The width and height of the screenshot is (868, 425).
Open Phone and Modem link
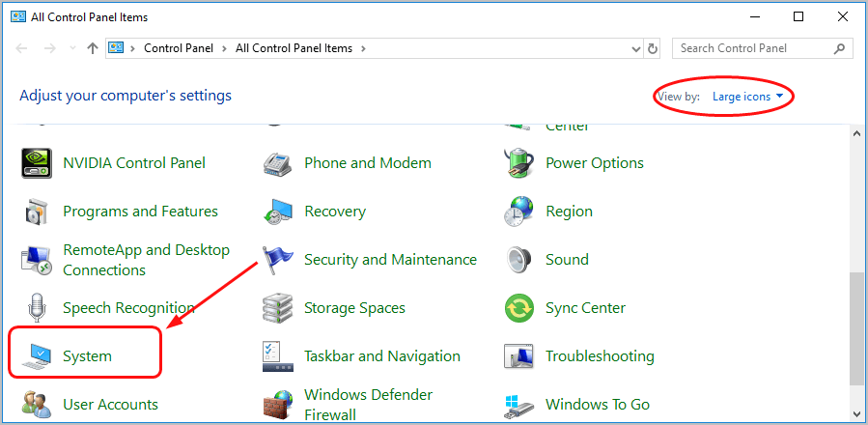click(x=368, y=163)
